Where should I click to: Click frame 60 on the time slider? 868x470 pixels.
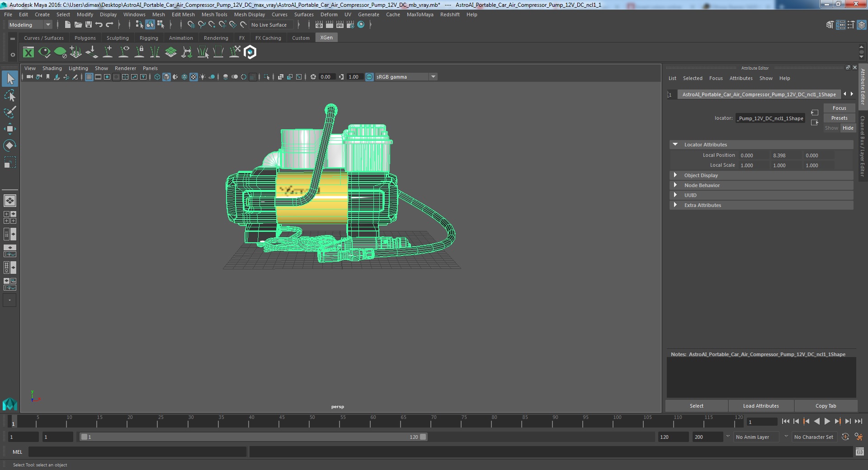coord(373,422)
